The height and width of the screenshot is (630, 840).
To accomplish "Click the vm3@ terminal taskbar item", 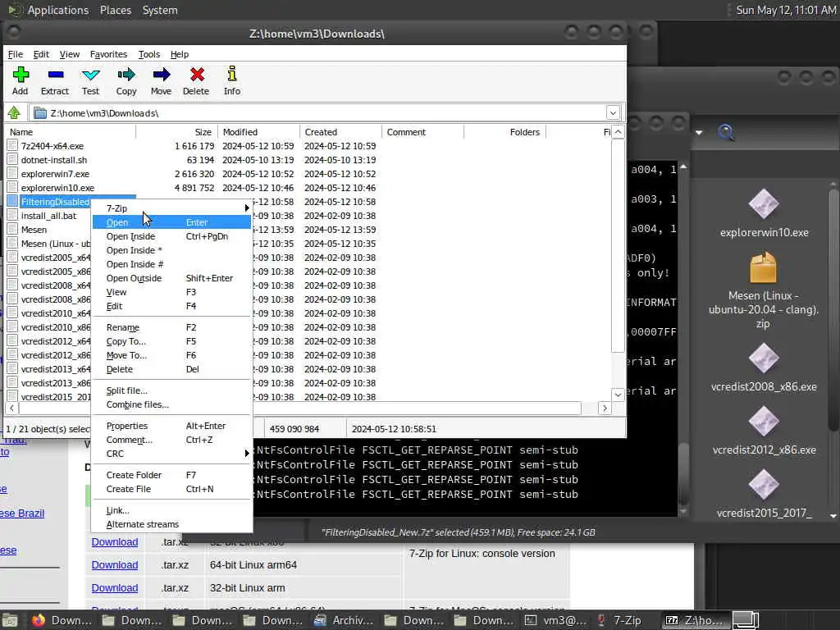I will [x=555, y=620].
